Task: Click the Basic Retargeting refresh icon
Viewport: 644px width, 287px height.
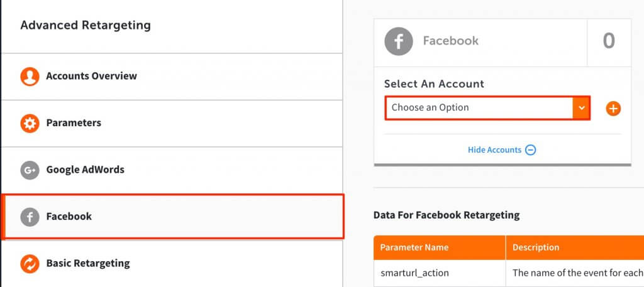Action: coord(30,264)
